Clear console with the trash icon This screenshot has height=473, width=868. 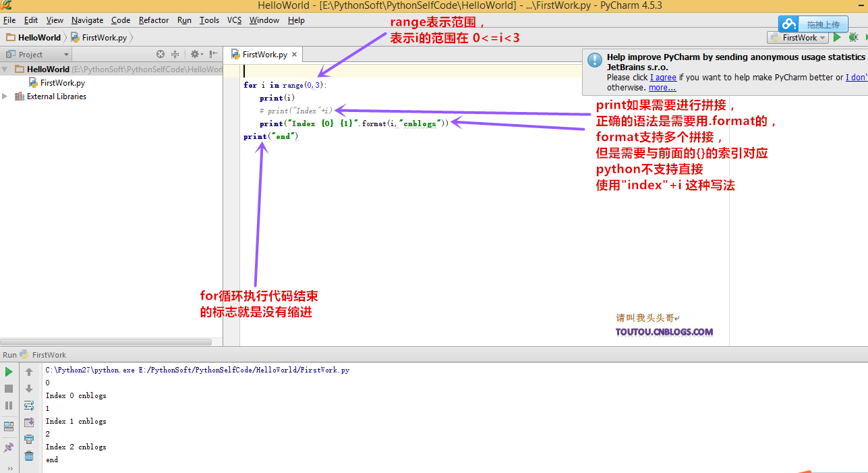pyautogui.click(x=29, y=456)
